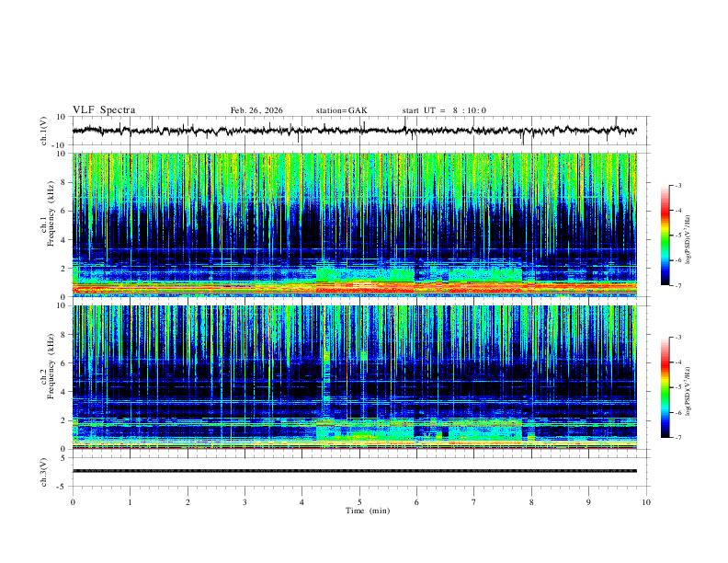Click the ch.1 voltage waveform trace

354,131
